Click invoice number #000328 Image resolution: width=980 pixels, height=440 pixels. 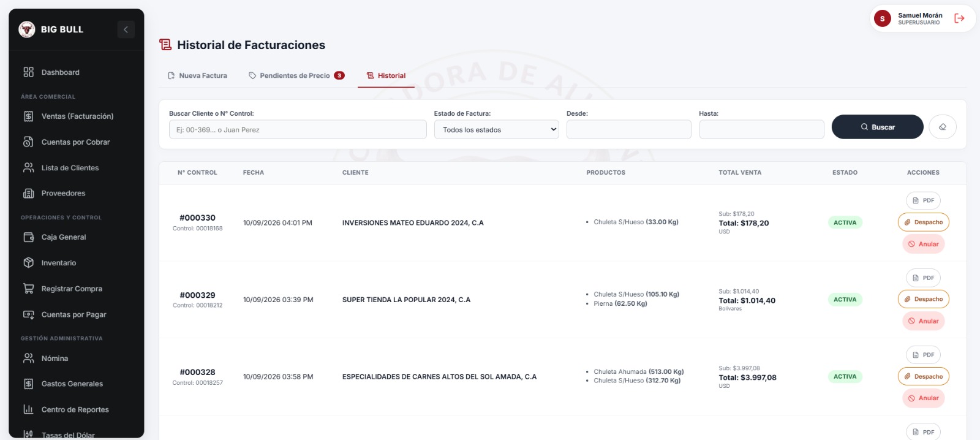pos(197,372)
